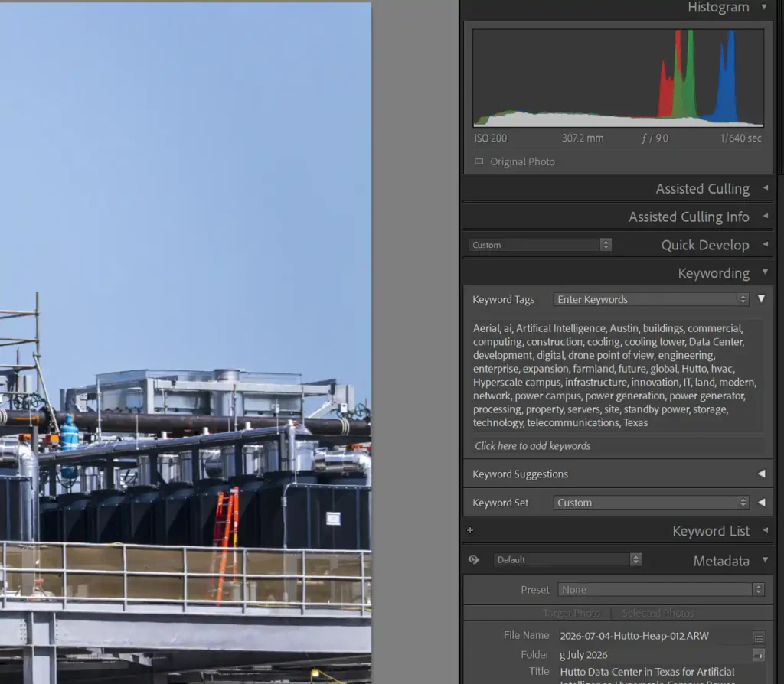Click the Keyword List plus icon

tap(470, 530)
